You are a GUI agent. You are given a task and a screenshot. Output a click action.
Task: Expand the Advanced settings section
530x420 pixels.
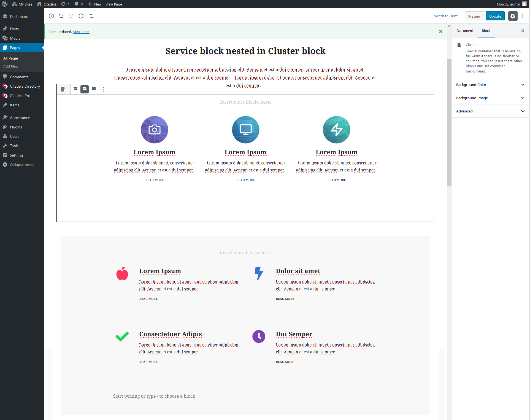490,111
